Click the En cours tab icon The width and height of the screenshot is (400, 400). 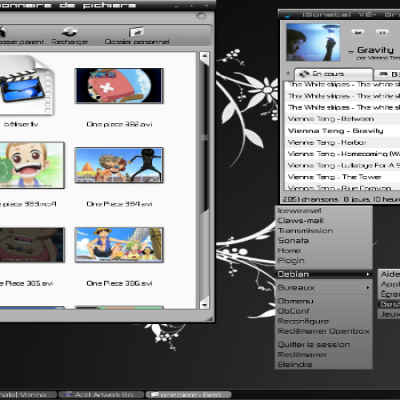coord(304,74)
